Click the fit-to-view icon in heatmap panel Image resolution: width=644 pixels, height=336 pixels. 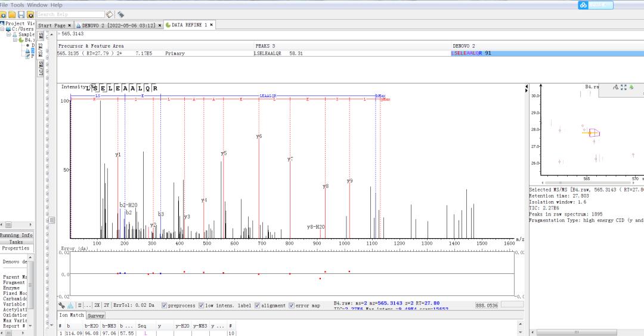[624, 87]
